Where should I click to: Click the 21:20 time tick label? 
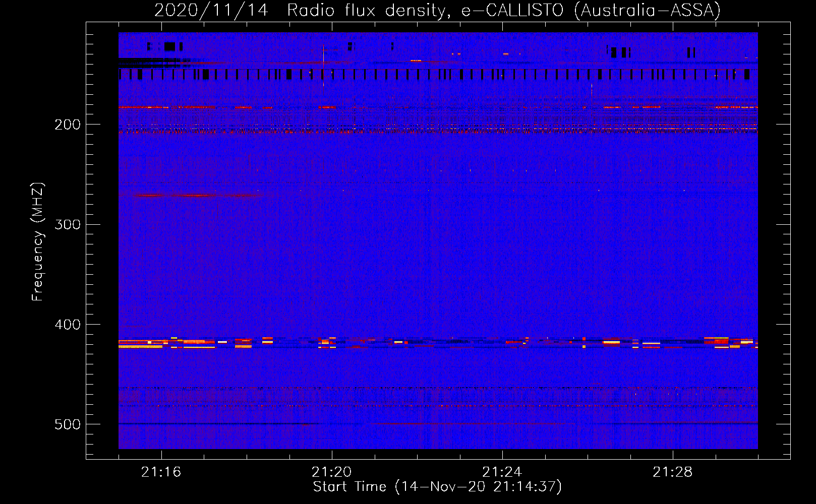(x=331, y=472)
